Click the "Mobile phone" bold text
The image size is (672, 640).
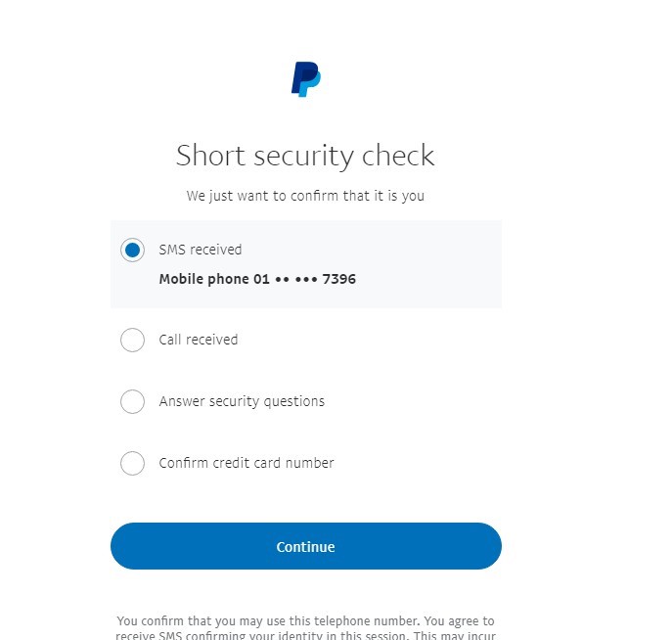[x=203, y=279]
